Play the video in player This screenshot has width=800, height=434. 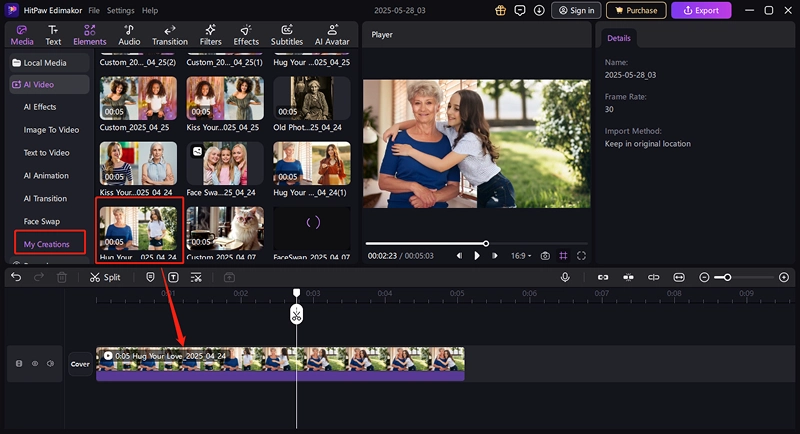(477, 256)
